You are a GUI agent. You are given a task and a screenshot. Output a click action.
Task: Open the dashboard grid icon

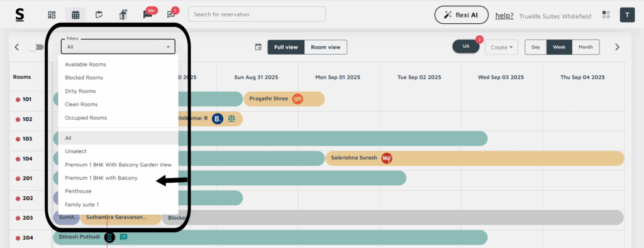(52, 15)
